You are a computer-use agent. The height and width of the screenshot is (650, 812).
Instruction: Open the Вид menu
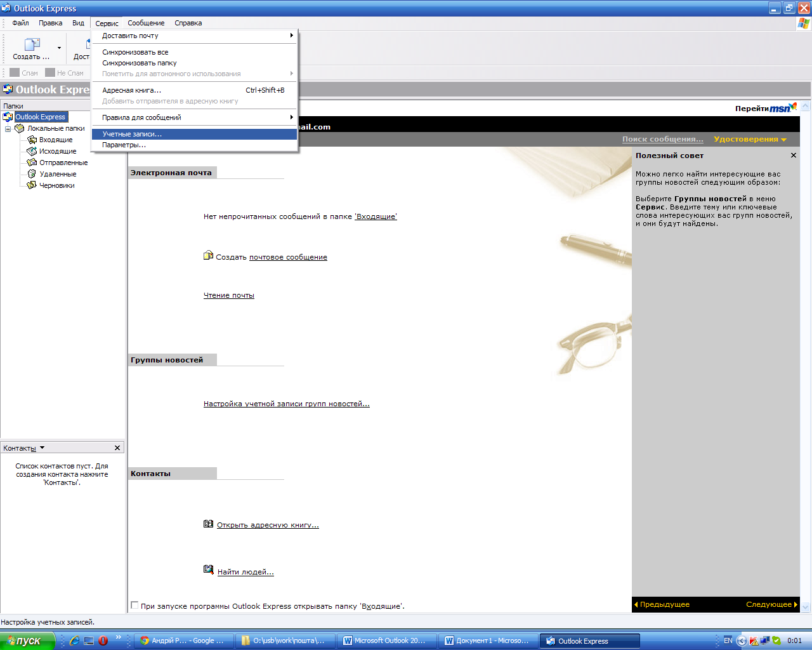point(78,23)
